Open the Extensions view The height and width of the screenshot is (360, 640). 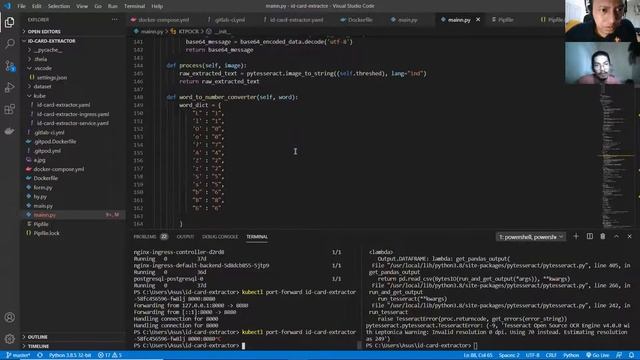9,109
